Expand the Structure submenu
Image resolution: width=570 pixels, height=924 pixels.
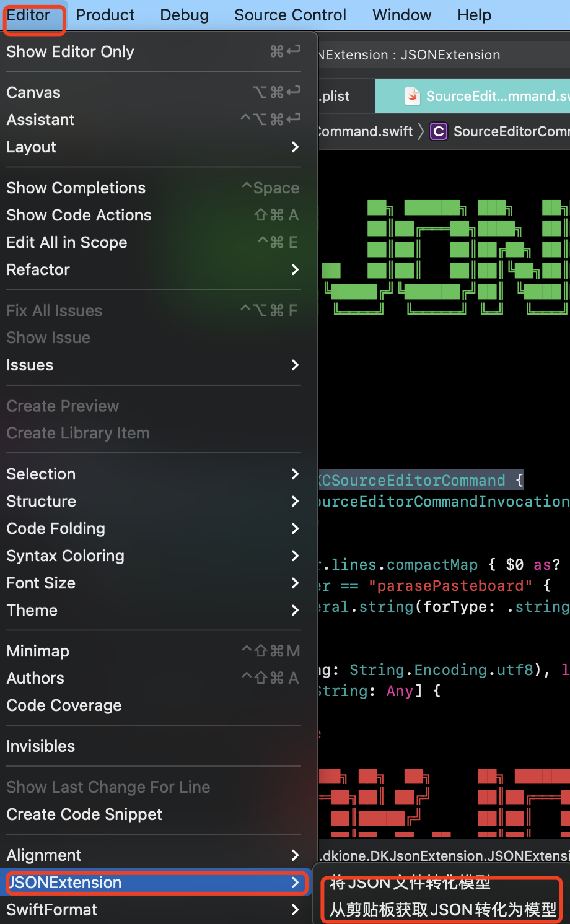[x=154, y=501]
